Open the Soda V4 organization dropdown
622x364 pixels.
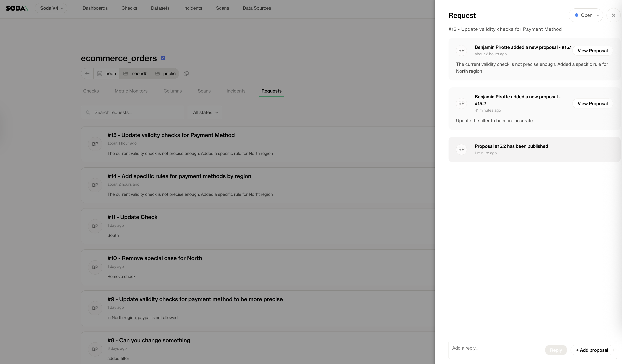(51, 8)
